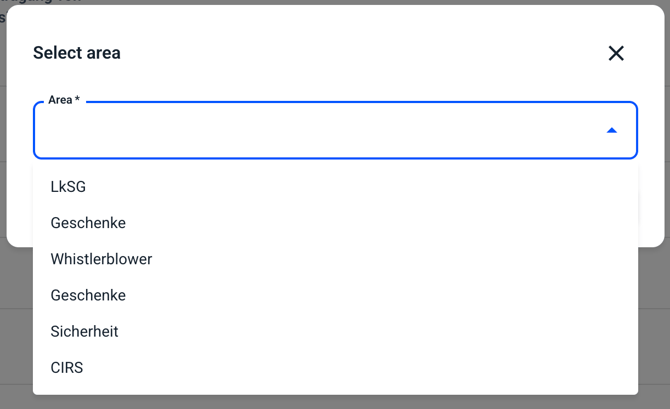
Task: Click the Area field label
Action: click(63, 101)
